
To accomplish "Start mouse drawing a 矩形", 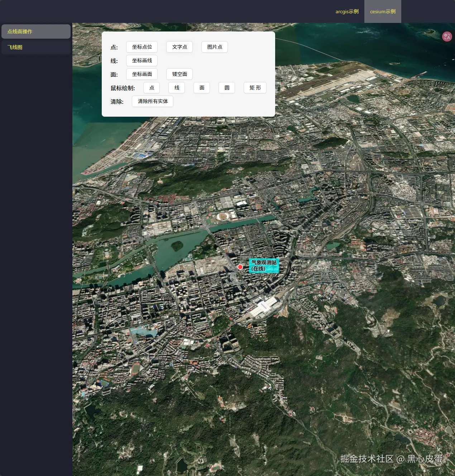I will click(255, 88).
